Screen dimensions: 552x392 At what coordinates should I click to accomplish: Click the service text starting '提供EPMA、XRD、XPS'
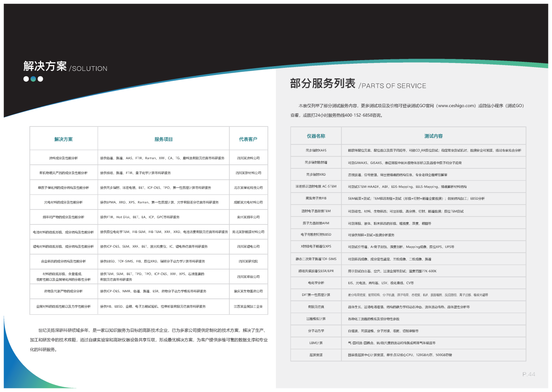click(159, 202)
